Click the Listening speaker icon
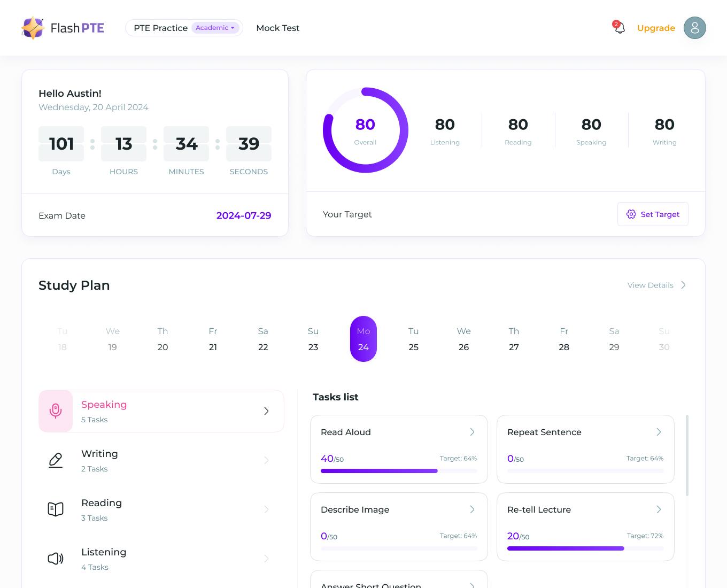The width and height of the screenshot is (727, 588). (56, 559)
